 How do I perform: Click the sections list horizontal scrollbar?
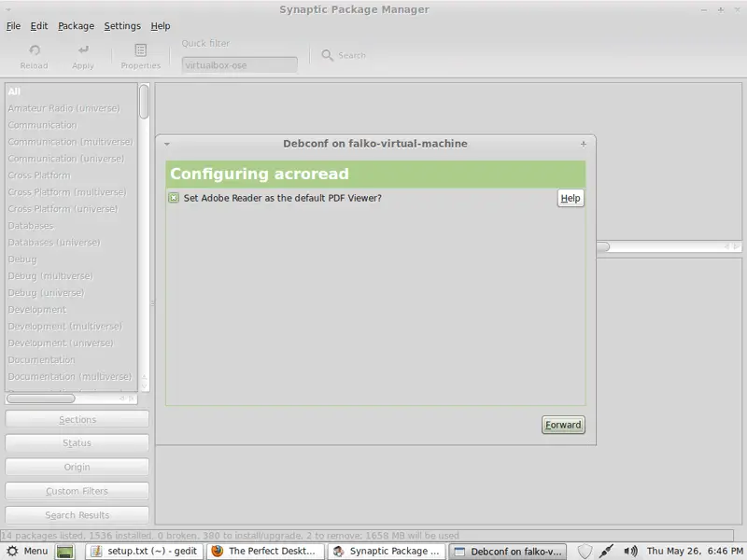click(72, 399)
